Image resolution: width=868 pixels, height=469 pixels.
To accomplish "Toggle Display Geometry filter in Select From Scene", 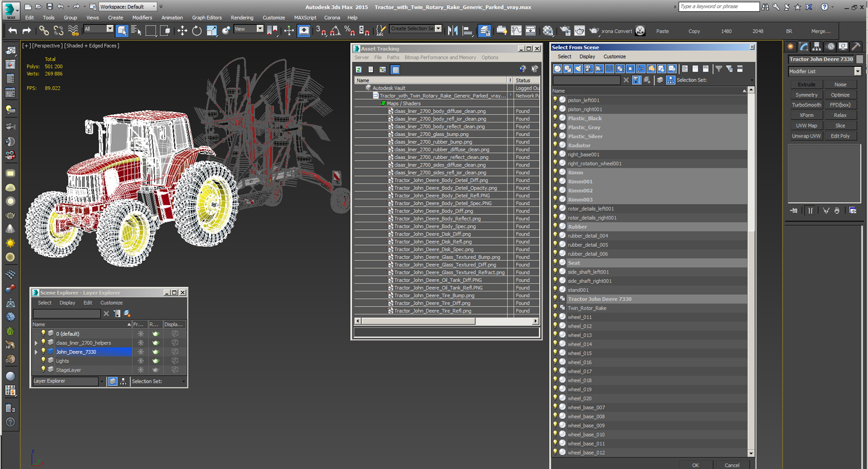I will point(557,69).
